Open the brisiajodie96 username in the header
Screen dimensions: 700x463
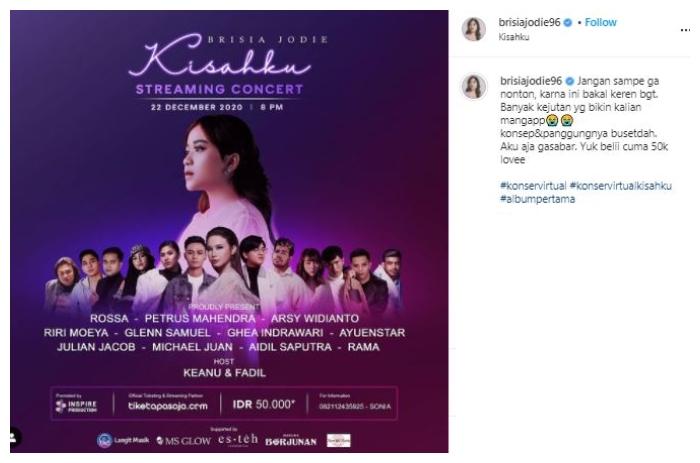pyautogui.click(x=529, y=22)
